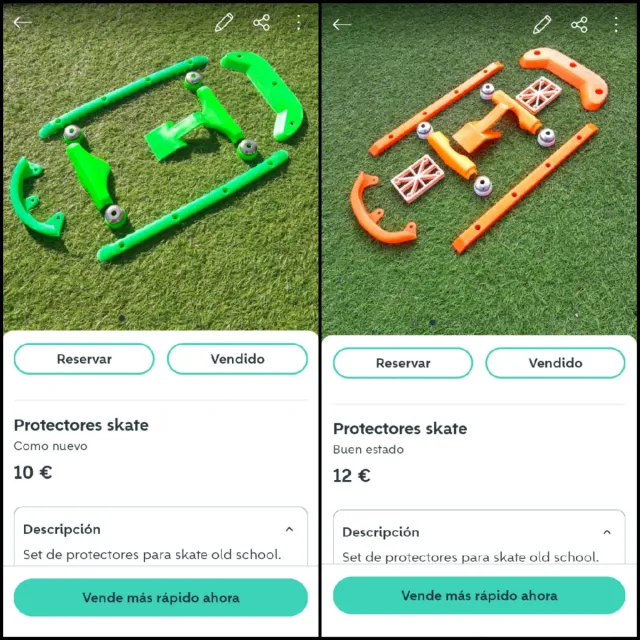The image size is (640, 640).
Task: Tap 'Vende más rápido ahora' on orange listing
Action: [479, 596]
